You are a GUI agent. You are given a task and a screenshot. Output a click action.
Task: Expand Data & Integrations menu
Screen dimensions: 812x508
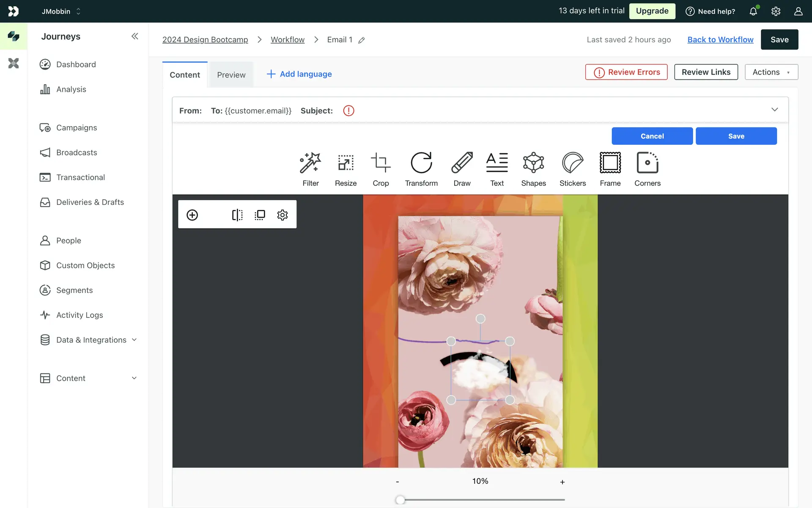pos(91,340)
